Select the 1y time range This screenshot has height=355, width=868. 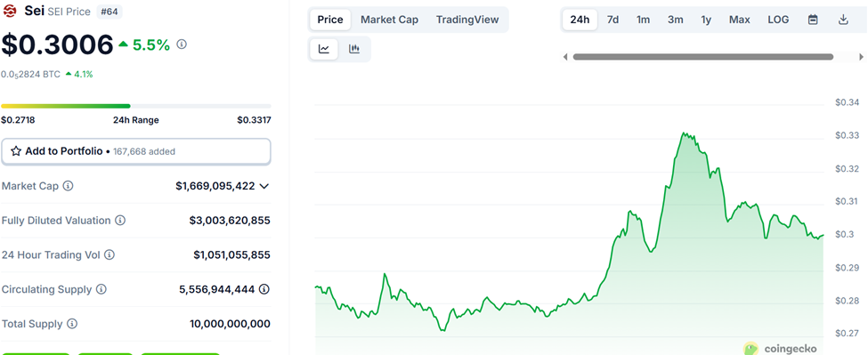pyautogui.click(x=706, y=20)
